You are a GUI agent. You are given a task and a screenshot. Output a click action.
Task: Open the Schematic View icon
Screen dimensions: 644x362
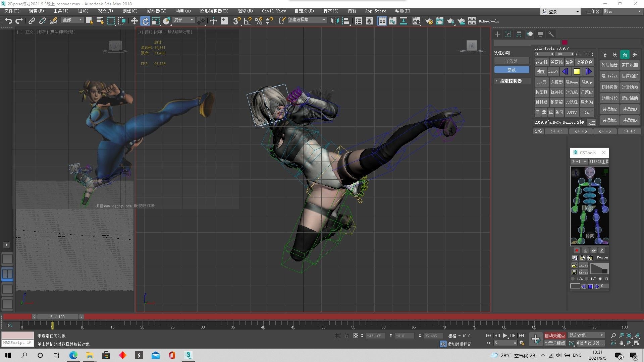[404, 21]
